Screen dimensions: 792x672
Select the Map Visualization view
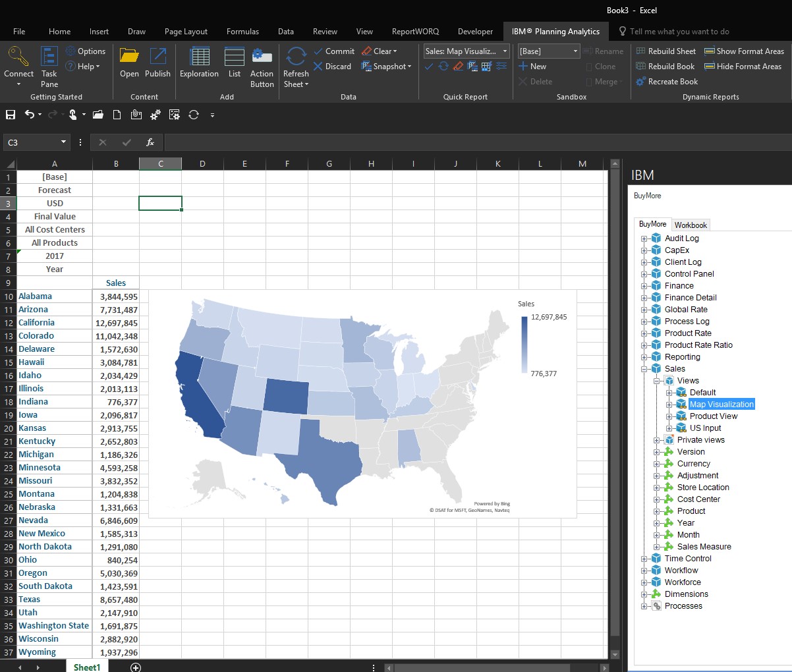tap(721, 405)
